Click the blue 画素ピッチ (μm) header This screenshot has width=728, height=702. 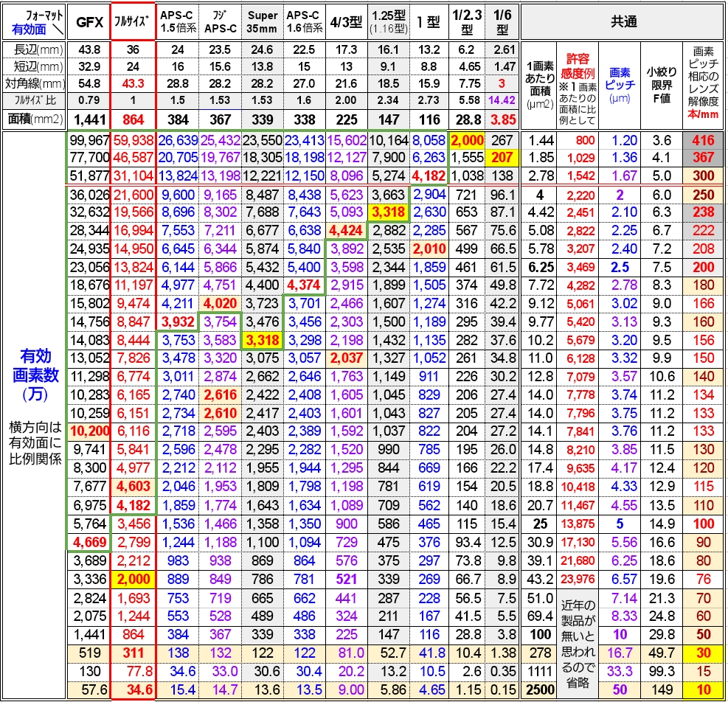tap(620, 86)
